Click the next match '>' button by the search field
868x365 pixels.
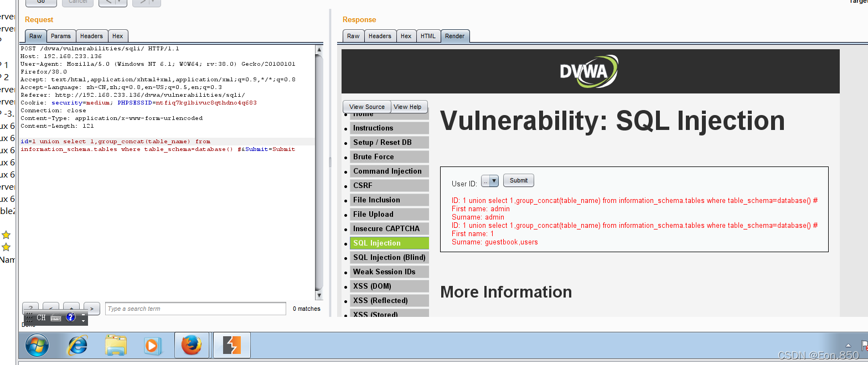(91, 309)
